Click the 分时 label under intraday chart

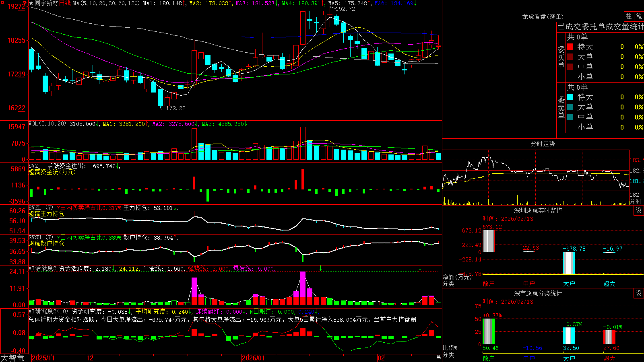[x=636, y=202]
